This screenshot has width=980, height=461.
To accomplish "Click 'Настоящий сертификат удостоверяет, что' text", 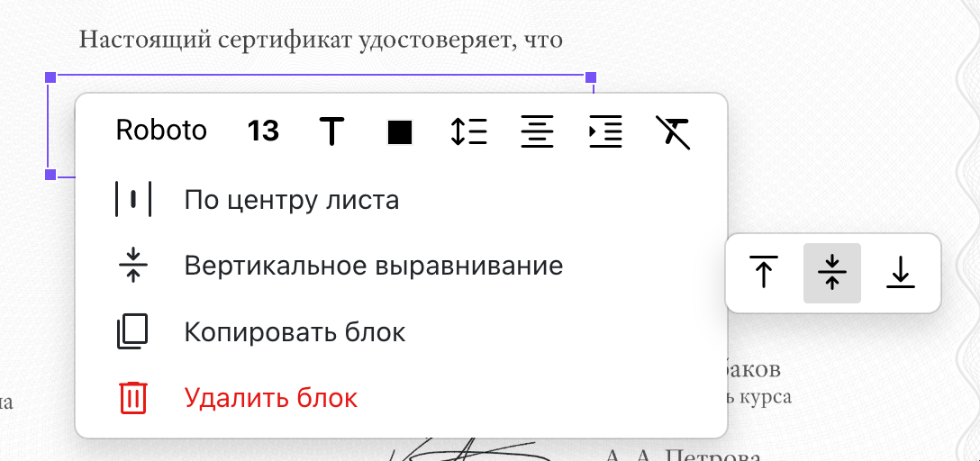I will [322, 40].
